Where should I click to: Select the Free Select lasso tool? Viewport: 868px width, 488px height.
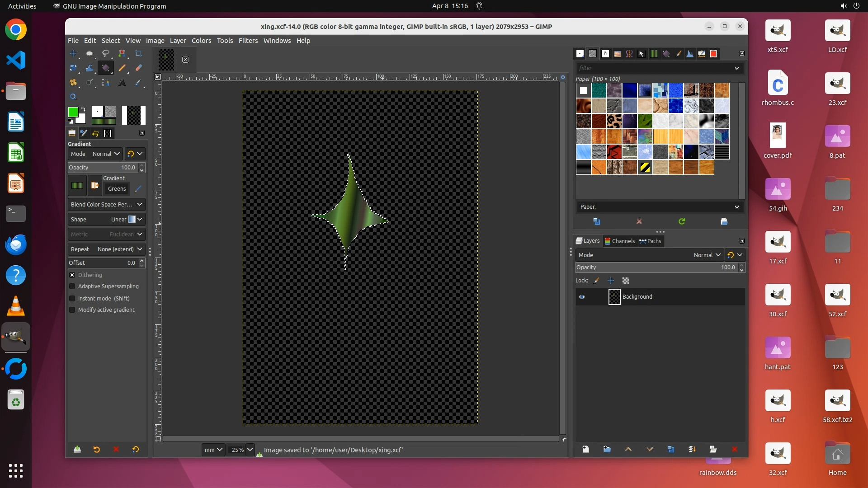105,53
